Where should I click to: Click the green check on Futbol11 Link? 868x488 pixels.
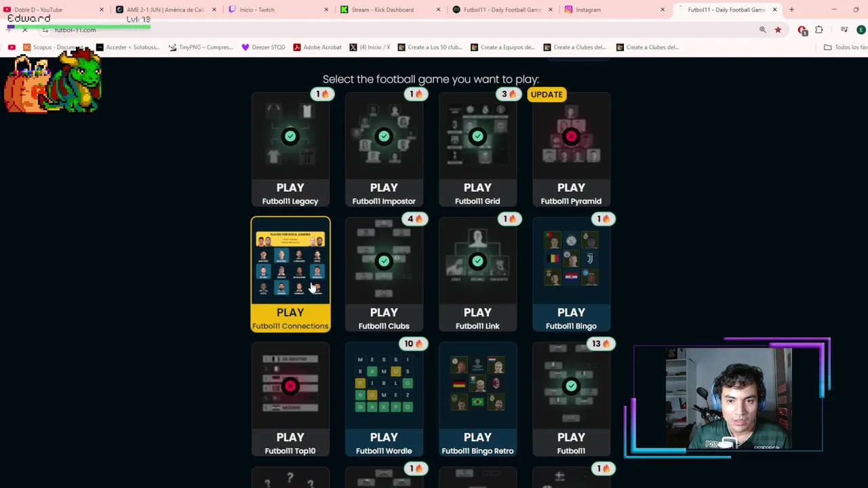(x=477, y=261)
